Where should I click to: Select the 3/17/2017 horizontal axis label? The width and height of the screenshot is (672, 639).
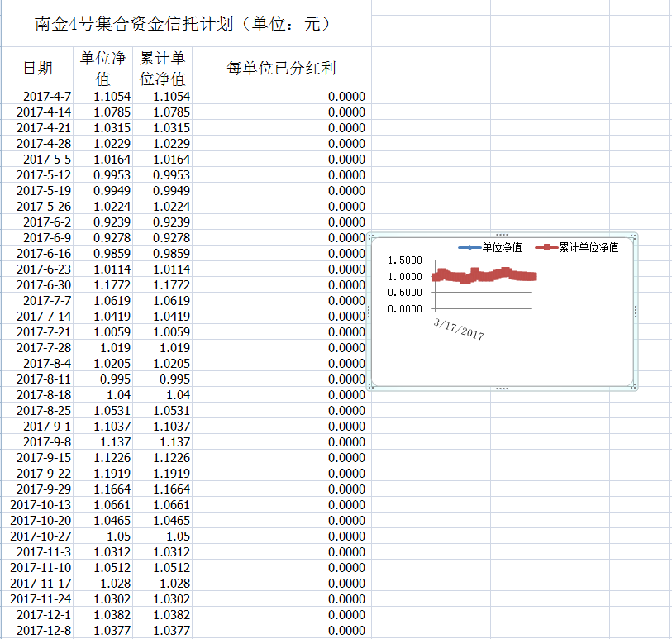click(459, 328)
